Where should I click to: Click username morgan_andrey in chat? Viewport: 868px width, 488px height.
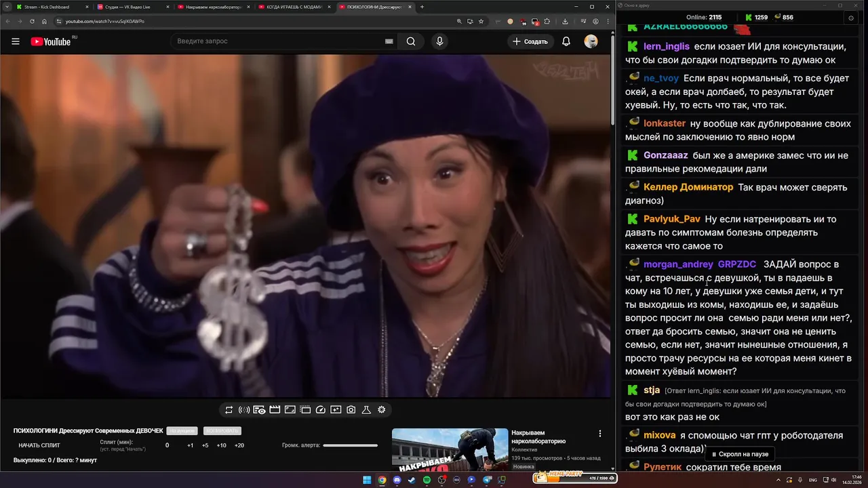679,264
